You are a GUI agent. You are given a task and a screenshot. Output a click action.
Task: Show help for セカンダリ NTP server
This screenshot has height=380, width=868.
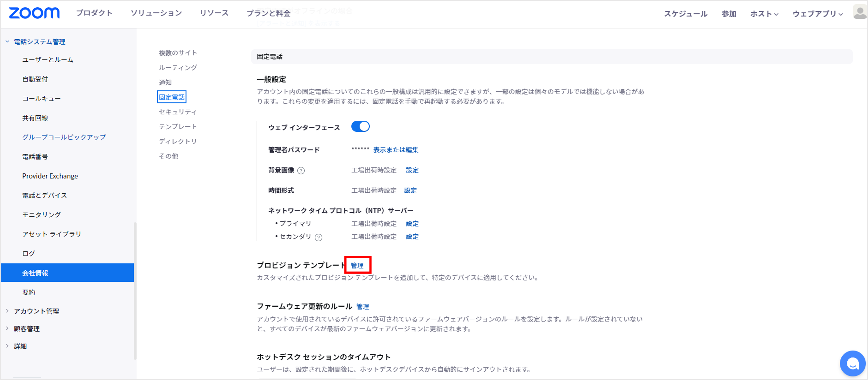tap(318, 237)
